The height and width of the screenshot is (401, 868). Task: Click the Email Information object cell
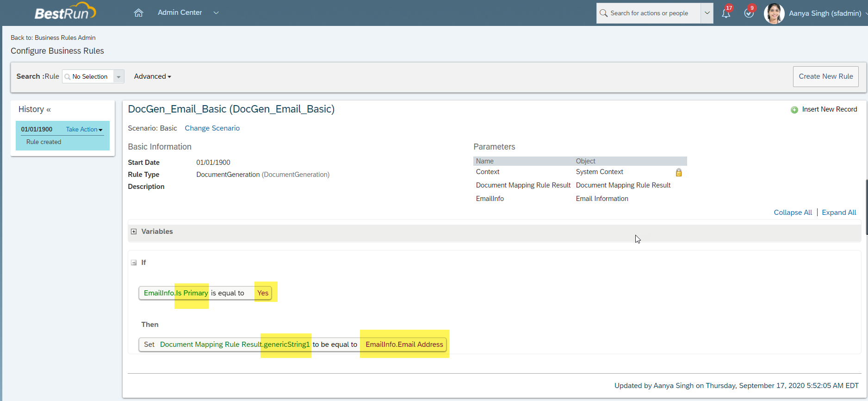602,199
